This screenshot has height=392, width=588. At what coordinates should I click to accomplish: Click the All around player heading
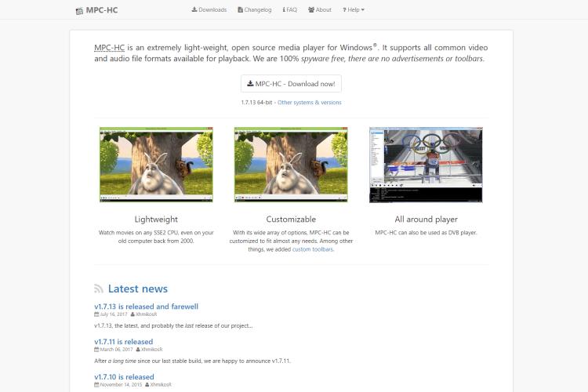pos(426,219)
